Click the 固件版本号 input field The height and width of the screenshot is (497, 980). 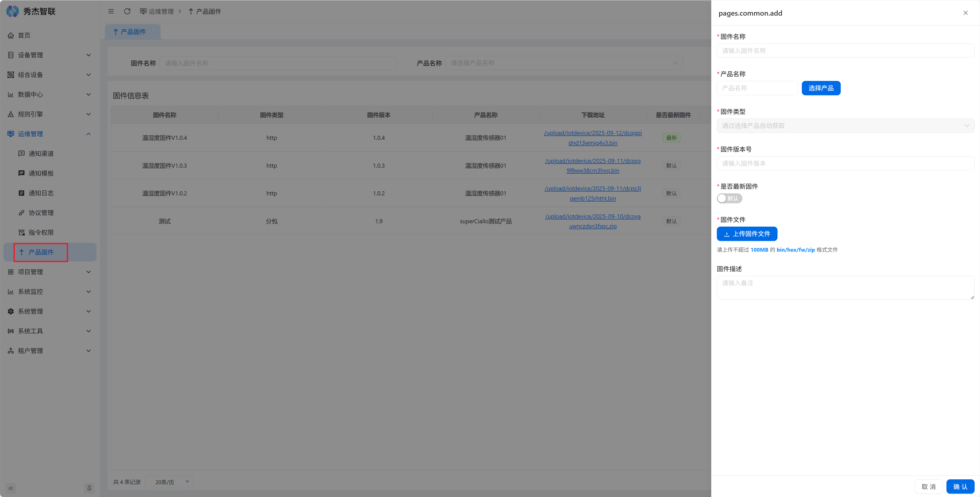pyautogui.click(x=845, y=163)
